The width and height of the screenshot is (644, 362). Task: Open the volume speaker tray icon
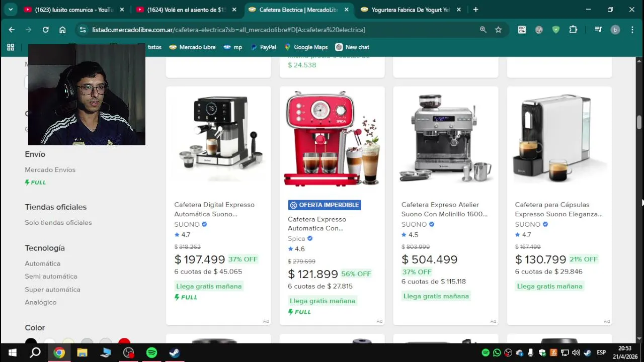click(x=576, y=352)
